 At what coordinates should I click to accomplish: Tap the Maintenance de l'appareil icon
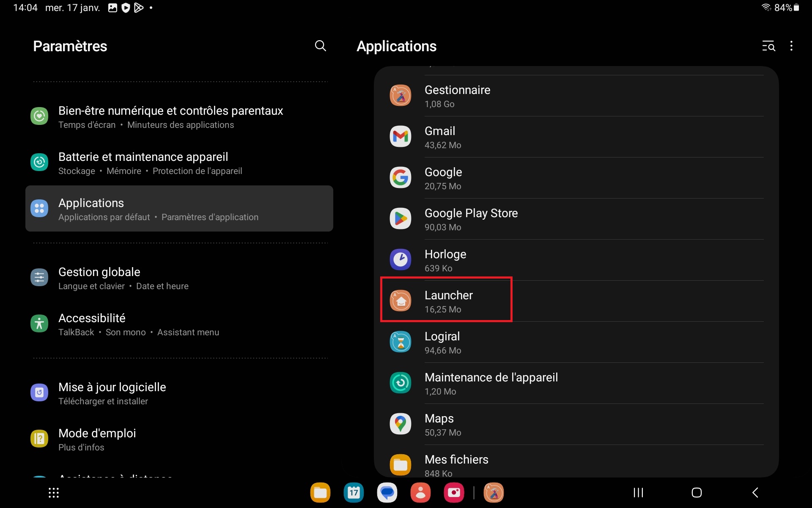[400, 383]
